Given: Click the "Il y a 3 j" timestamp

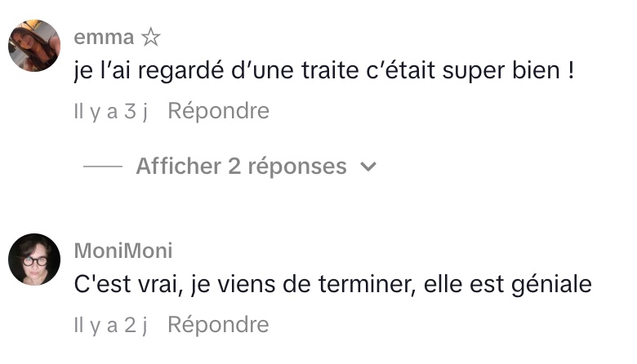Looking at the screenshot, I should (x=110, y=110).
